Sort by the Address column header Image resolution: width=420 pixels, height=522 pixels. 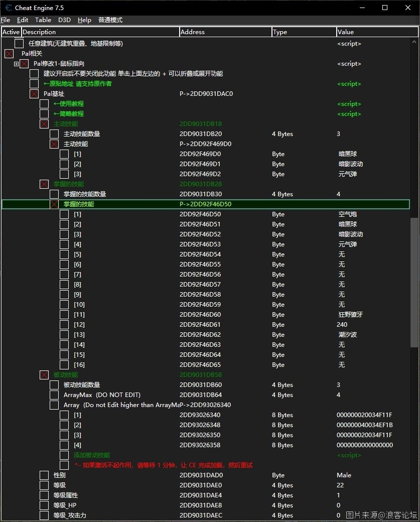click(x=225, y=32)
